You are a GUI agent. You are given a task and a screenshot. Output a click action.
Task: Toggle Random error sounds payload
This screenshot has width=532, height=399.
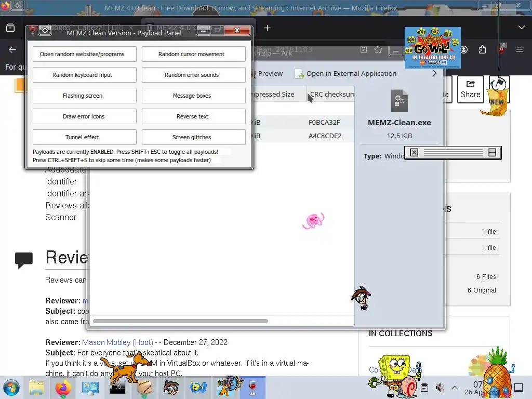point(193,75)
